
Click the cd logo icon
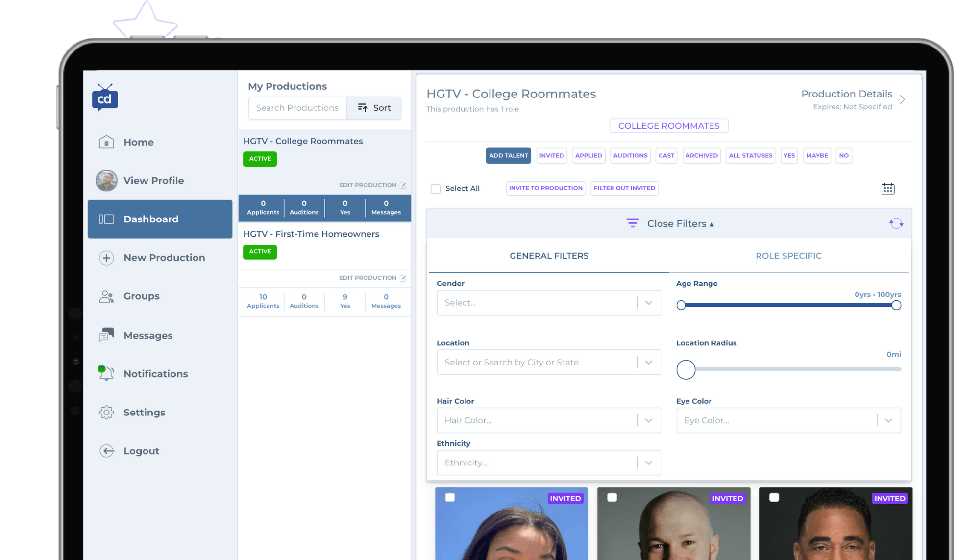pos(105,98)
